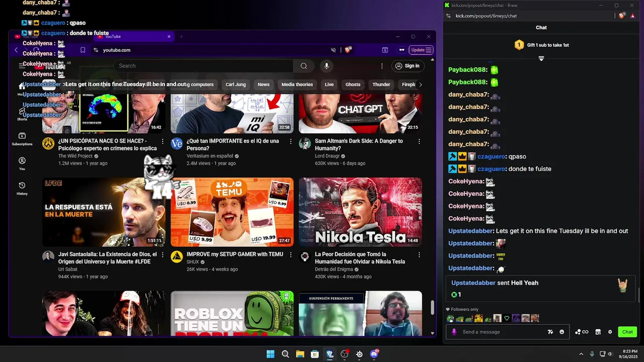Open the Sam Altman's Dark Side video title
Screen dimensions: 644x362
click(359, 145)
